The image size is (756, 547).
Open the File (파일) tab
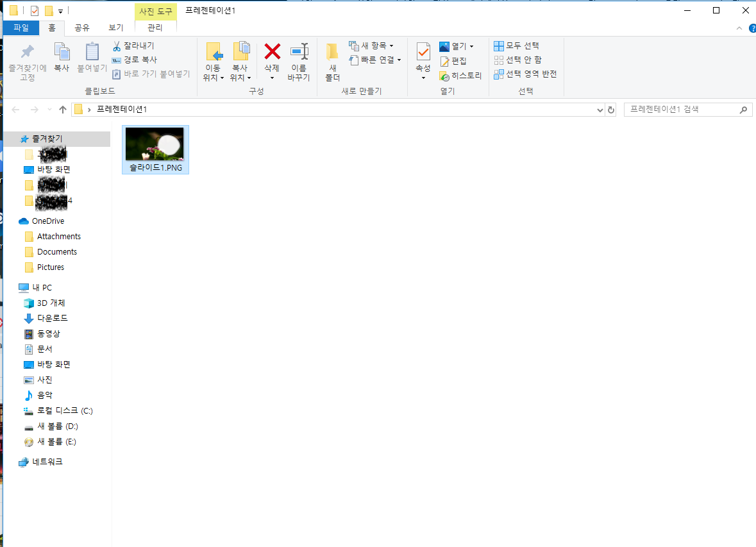[x=21, y=28]
